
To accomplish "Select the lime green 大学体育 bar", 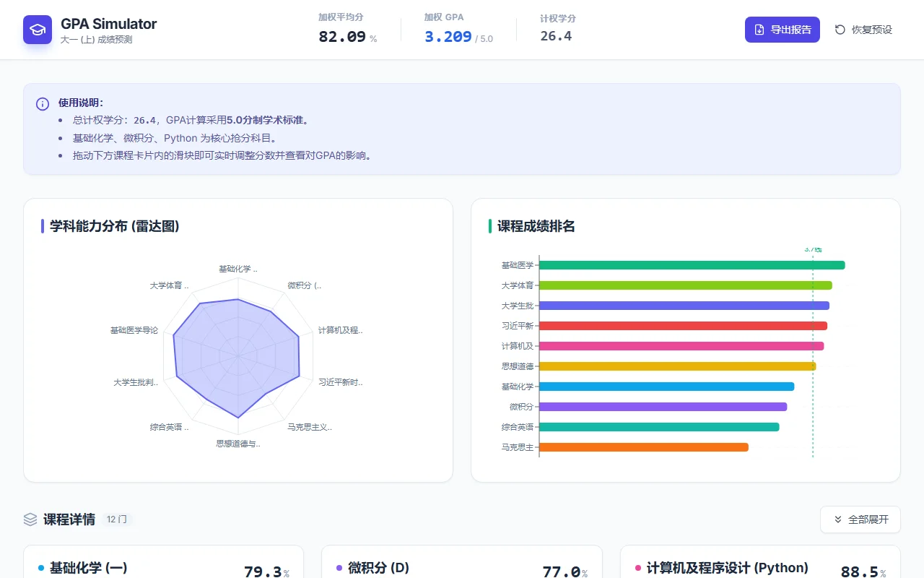I will pos(686,285).
